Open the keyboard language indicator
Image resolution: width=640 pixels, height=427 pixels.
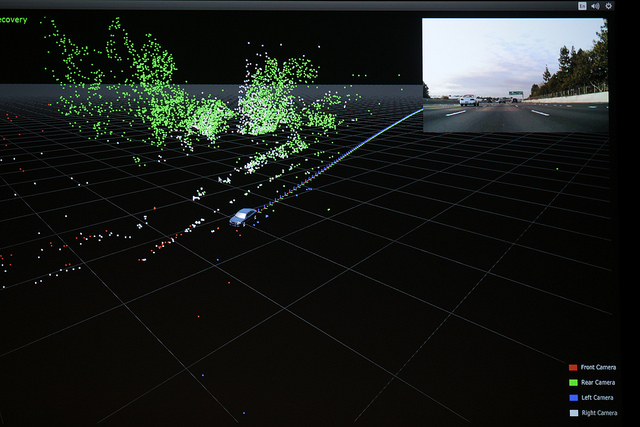(582, 6)
